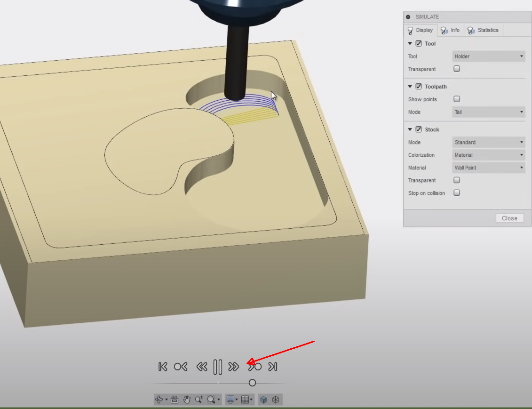The image size is (532, 409).
Task: Enable Show points for the toolpath
Action: click(456, 99)
